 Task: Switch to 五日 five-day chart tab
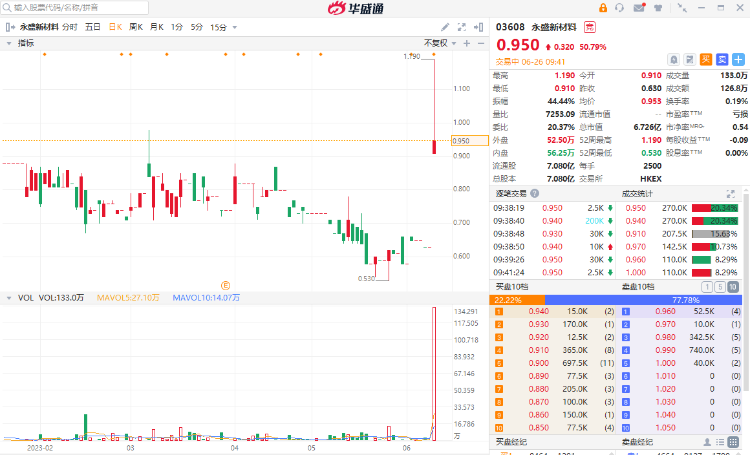coord(93,27)
